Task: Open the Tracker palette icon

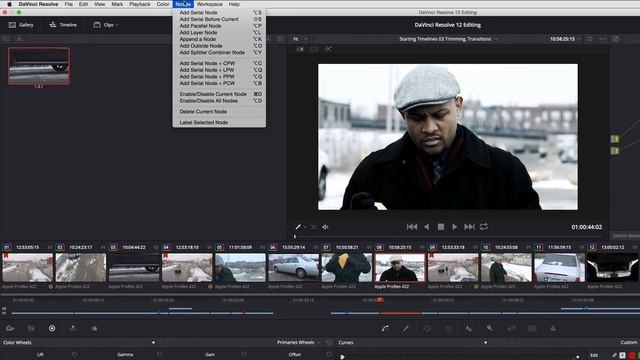Action: click(x=448, y=328)
